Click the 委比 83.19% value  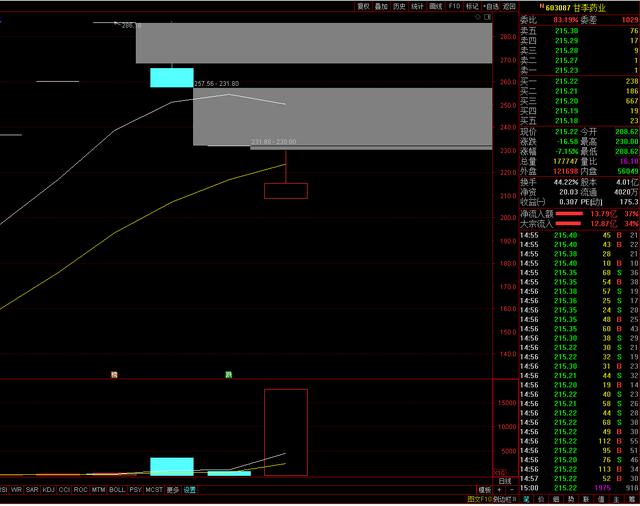click(566, 20)
